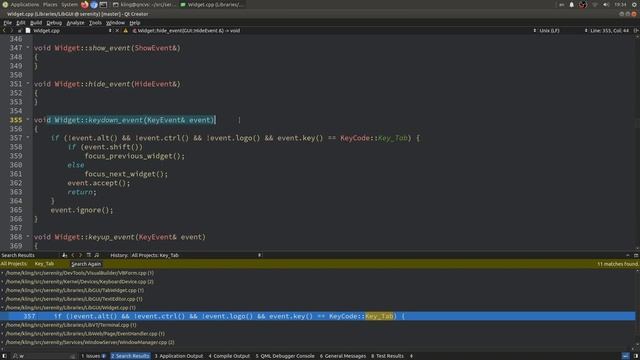Viewport: 640px width, 360px height.
Task: Expand KeyboardDevice.cpp search result
Action: coord(2,282)
